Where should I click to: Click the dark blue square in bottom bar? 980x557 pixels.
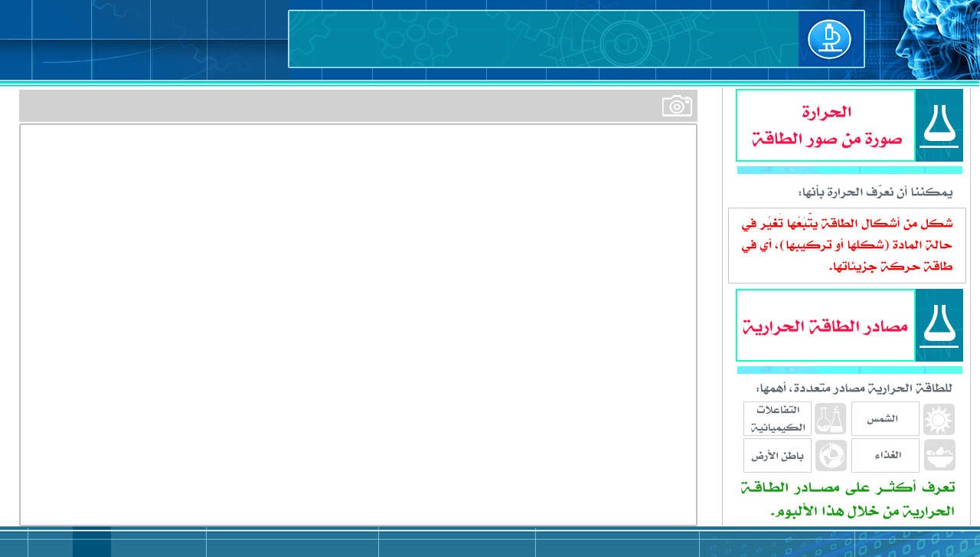[92, 542]
